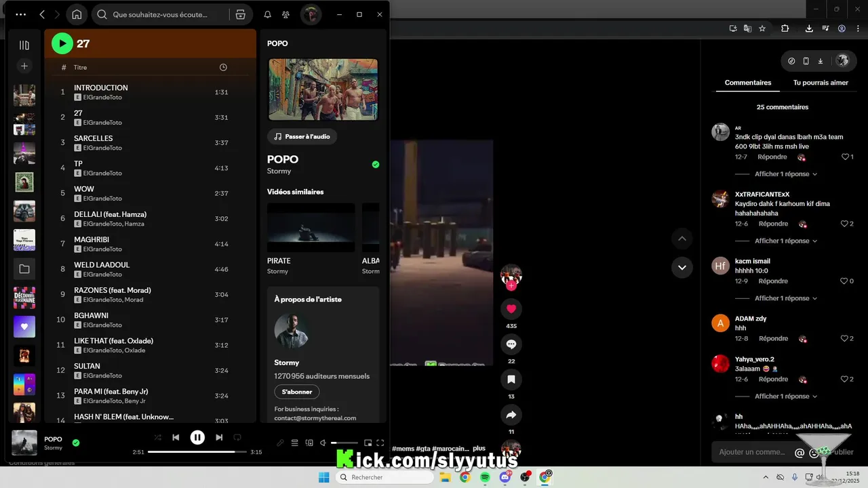This screenshot has width=868, height=488.
Task: Open Spotify profile avatar
Action: 311,14
